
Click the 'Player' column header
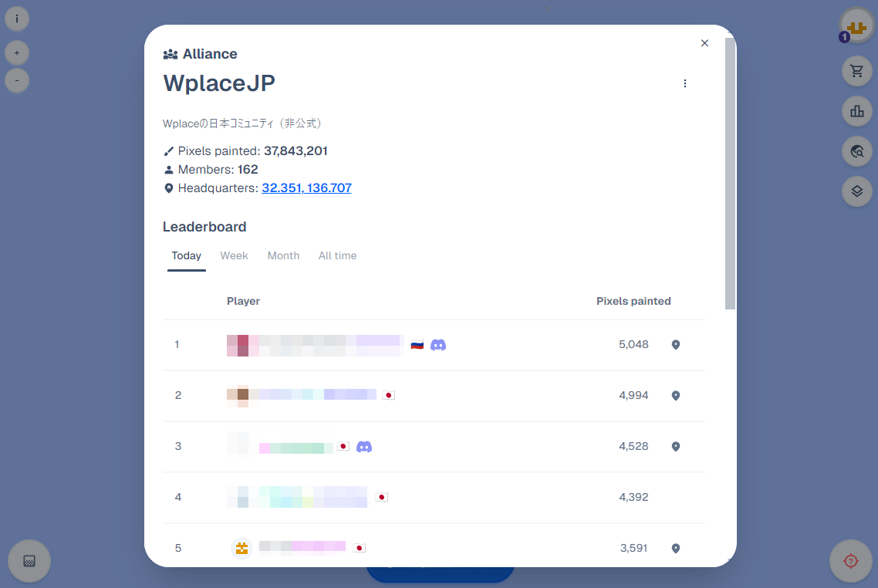[x=243, y=301]
